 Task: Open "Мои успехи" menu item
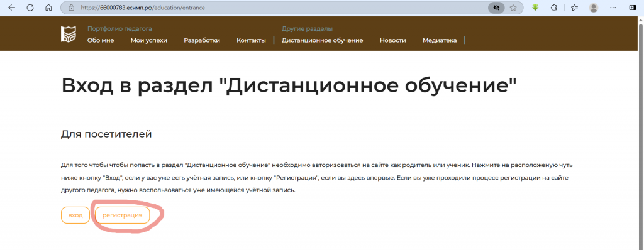tap(148, 40)
